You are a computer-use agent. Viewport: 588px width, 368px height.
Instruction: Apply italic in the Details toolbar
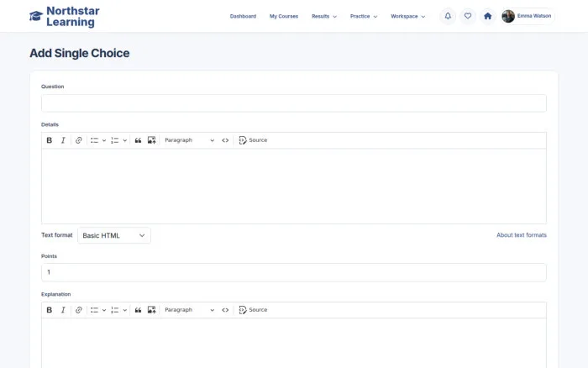coord(63,140)
